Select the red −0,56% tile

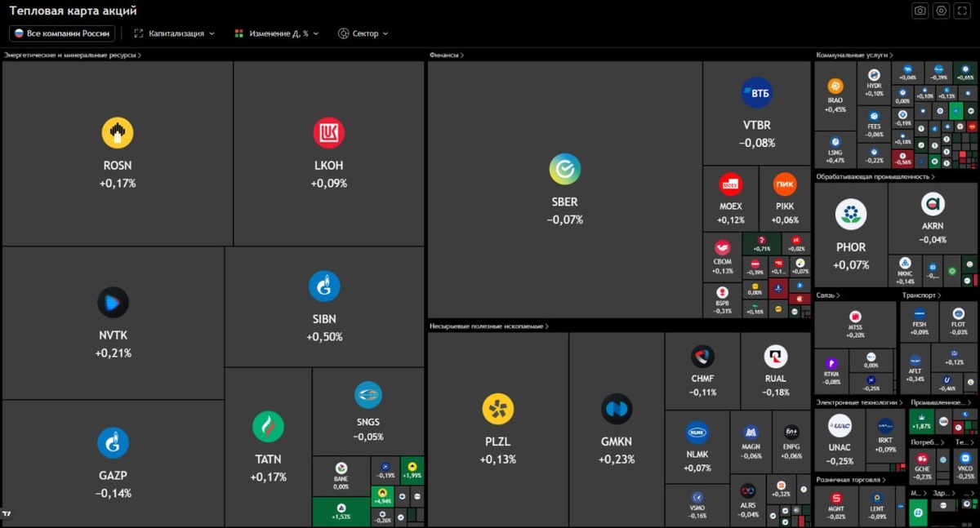tap(902, 158)
